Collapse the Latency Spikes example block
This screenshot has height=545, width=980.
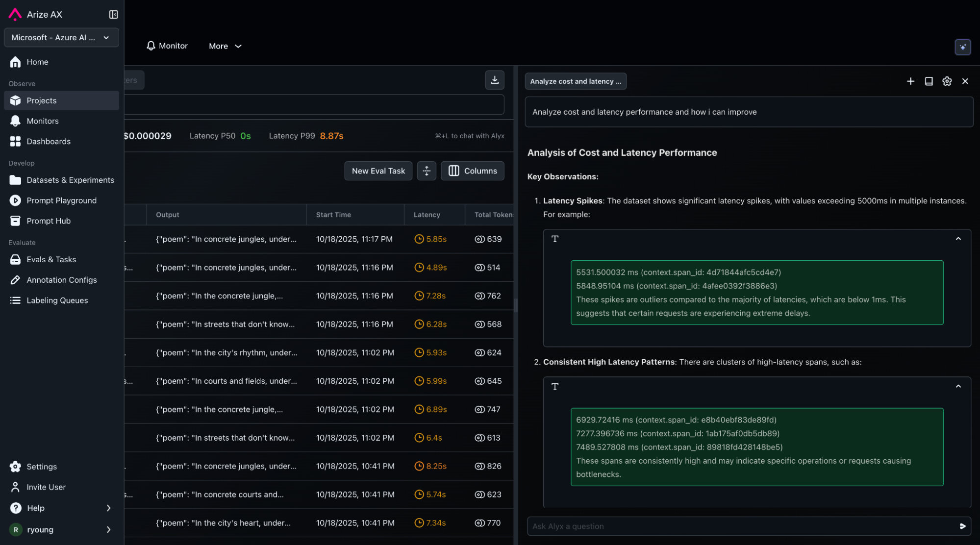coord(958,239)
